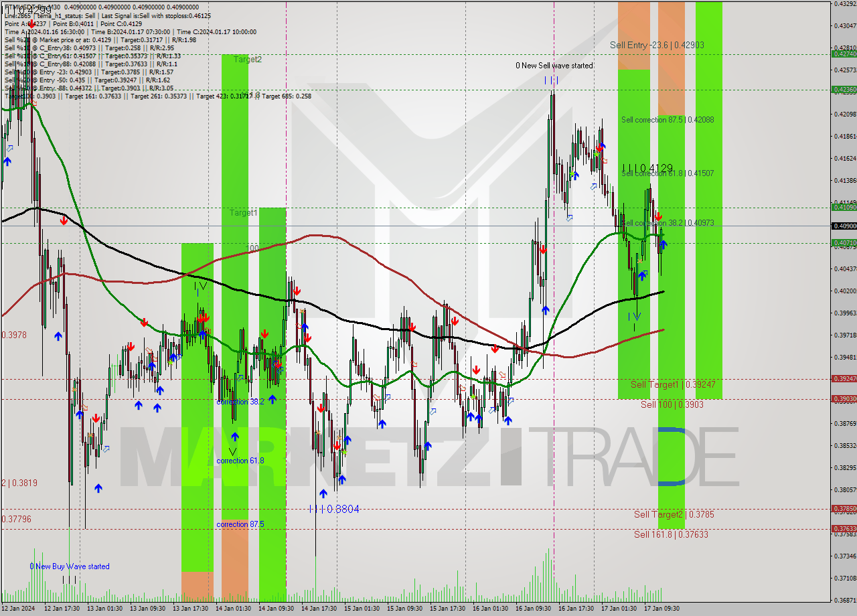
Task: Click the '14 Jan 17:30' time axis label
Action: pyautogui.click(x=319, y=609)
